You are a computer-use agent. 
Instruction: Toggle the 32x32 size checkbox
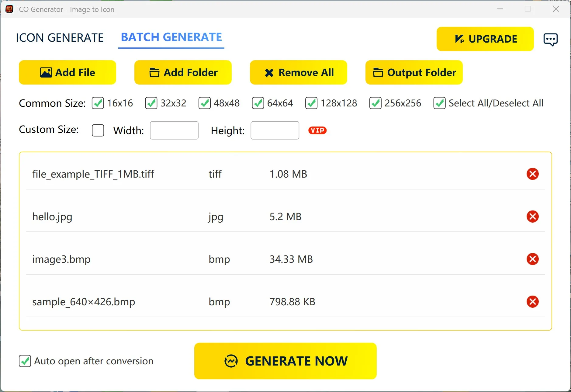[x=151, y=103]
